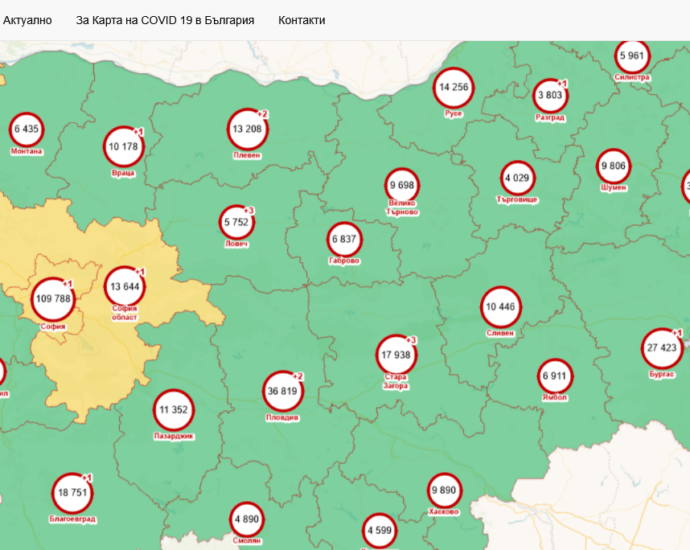Select the София област marker showing 13 644
Image resolution: width=690 pixels, height=550 pixels.
[125, 286]
